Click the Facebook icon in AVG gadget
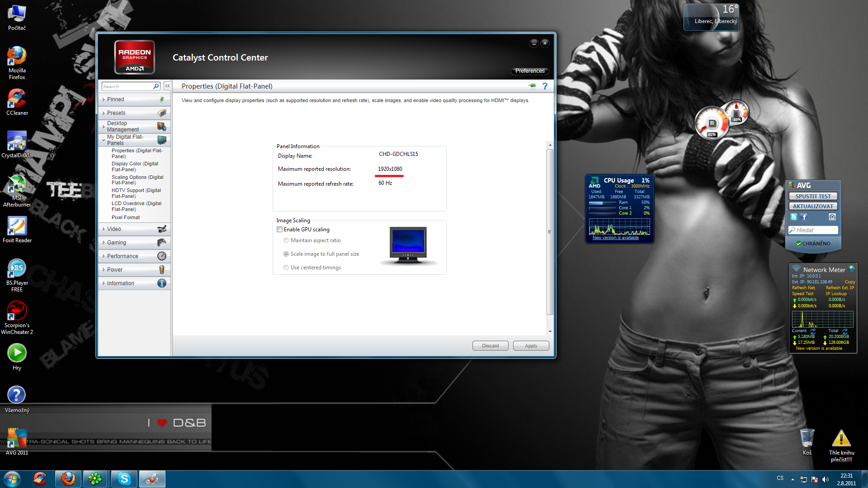Viewport: 868px width, 488px height. (803, 217)
